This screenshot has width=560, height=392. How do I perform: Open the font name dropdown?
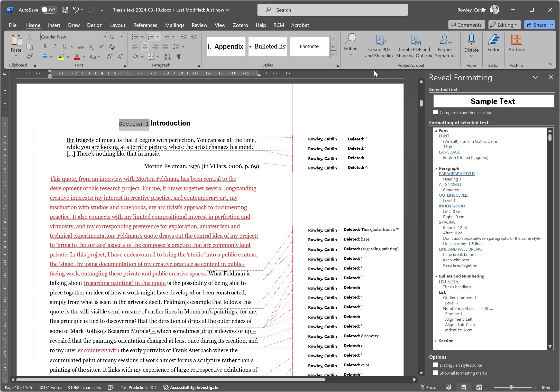click(x=105, y=37)
